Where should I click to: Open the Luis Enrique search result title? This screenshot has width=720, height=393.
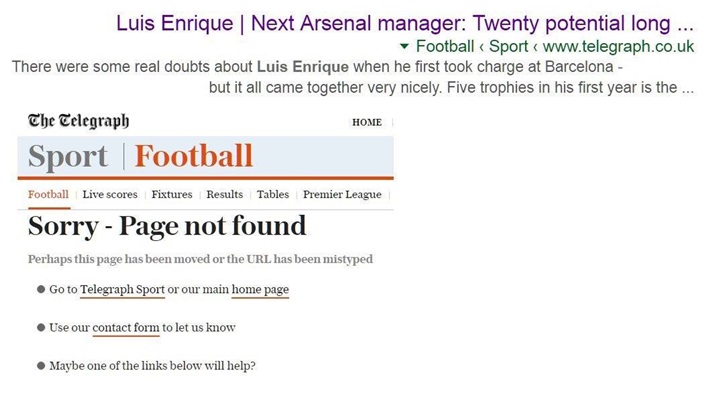pyautogui.click(x=405, y=23)
